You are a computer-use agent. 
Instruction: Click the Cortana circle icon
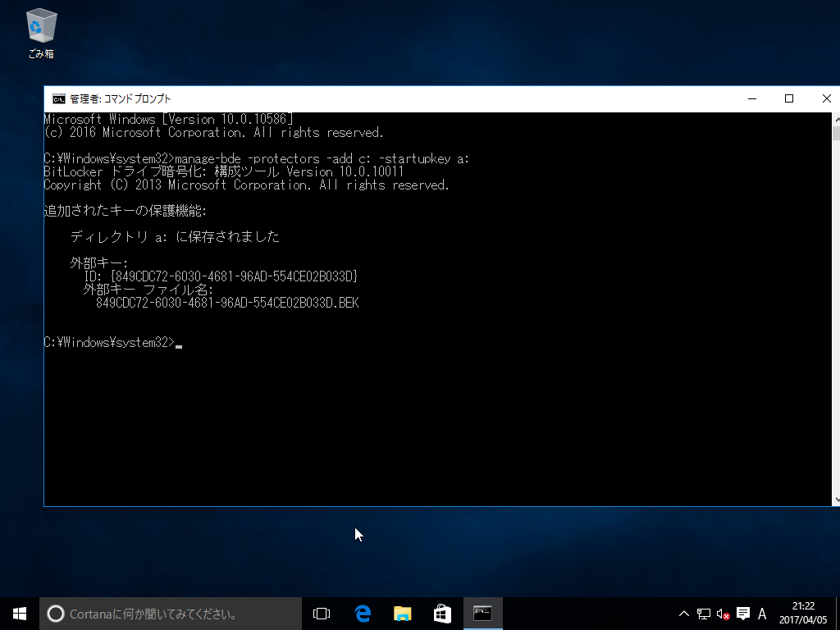(55, 614)
